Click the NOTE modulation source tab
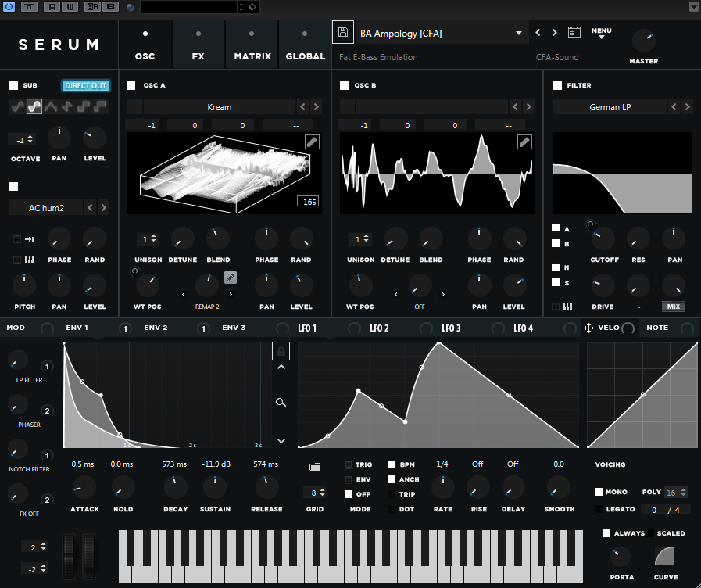The image size is (701, 588). pyautogui.click(x=657, y=328)
